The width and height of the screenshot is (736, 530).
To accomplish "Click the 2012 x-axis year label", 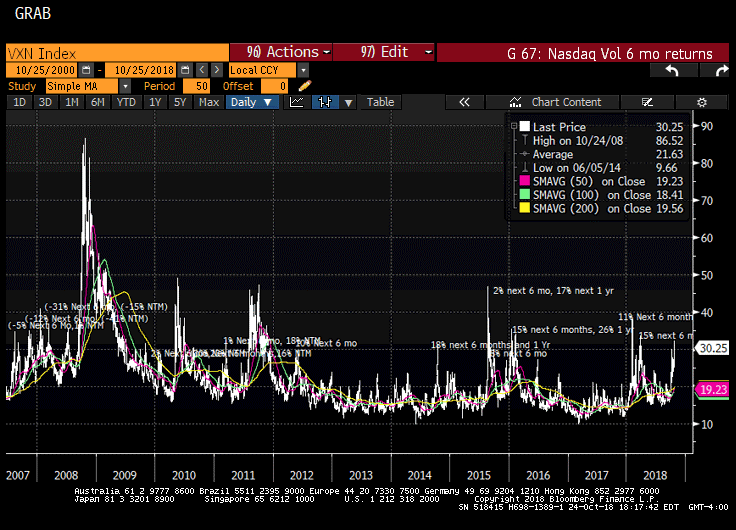I will point(301,476).
